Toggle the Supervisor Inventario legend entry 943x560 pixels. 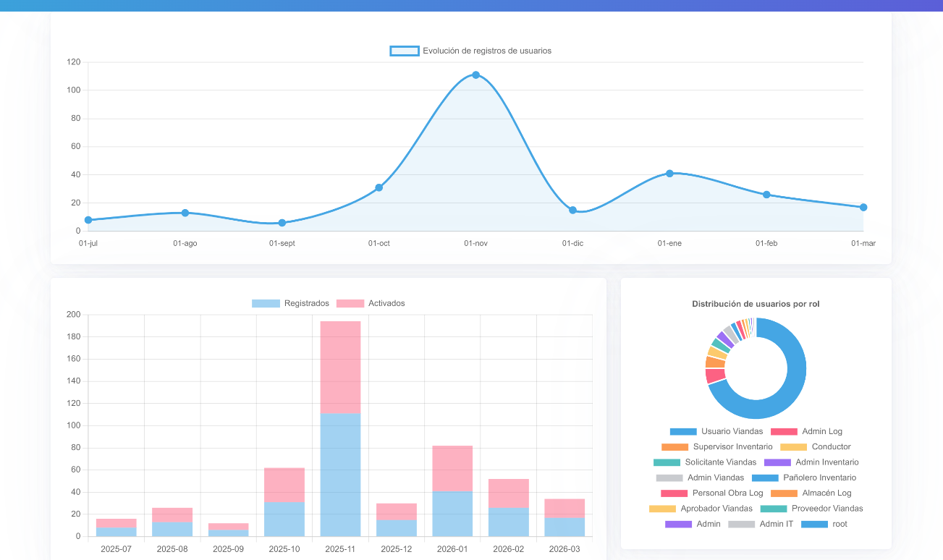click(716, 447)
